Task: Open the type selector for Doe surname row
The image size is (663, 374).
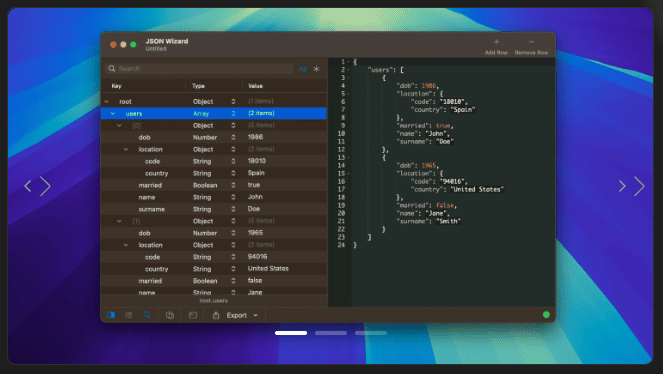Action: tap(233, 209)
